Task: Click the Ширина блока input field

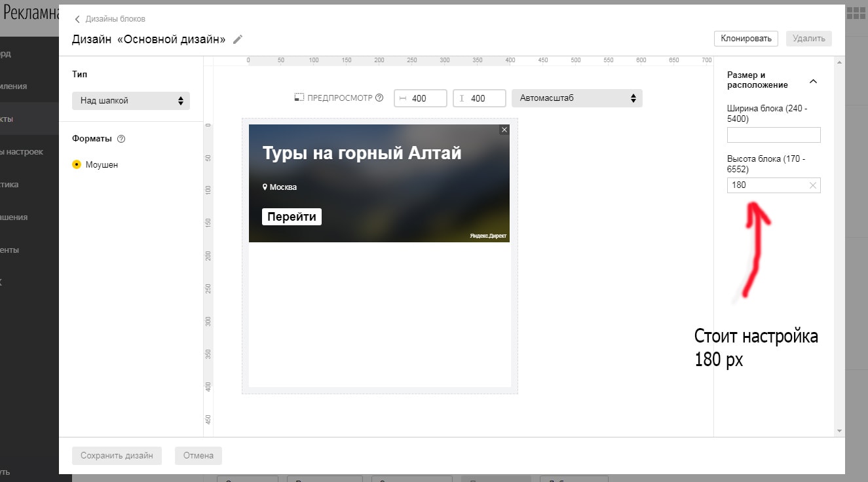Action: (774, 135)
